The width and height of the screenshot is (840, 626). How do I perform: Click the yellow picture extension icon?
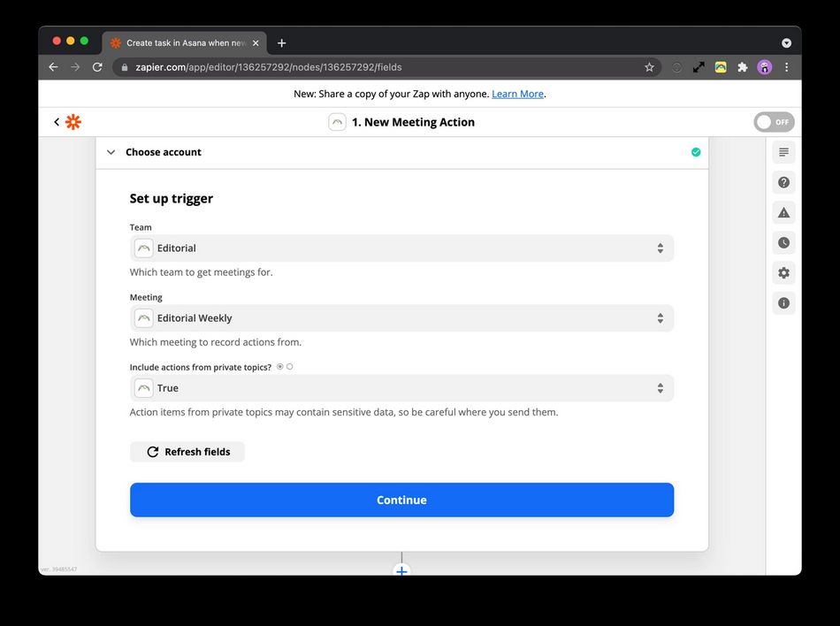point(721,67)
